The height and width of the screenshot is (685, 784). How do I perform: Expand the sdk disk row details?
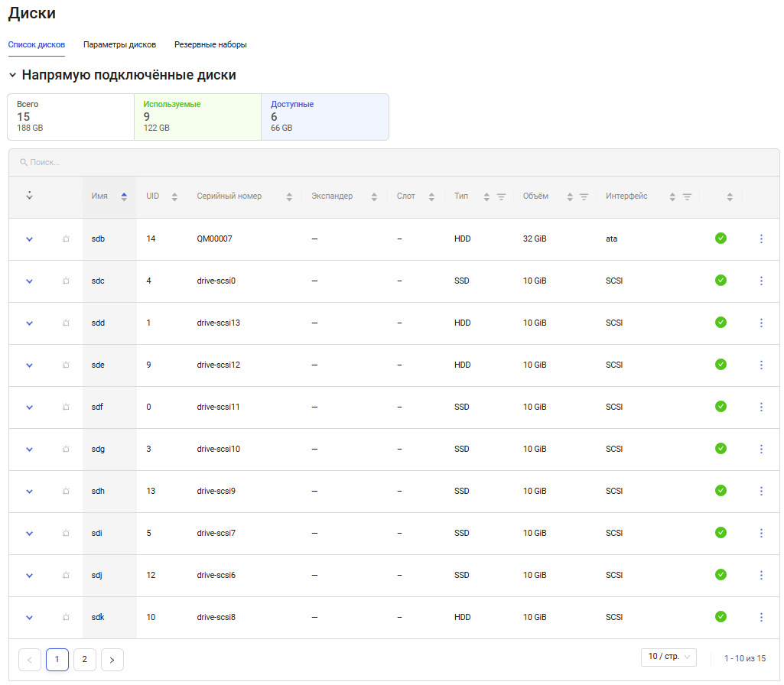click(30, 617)
